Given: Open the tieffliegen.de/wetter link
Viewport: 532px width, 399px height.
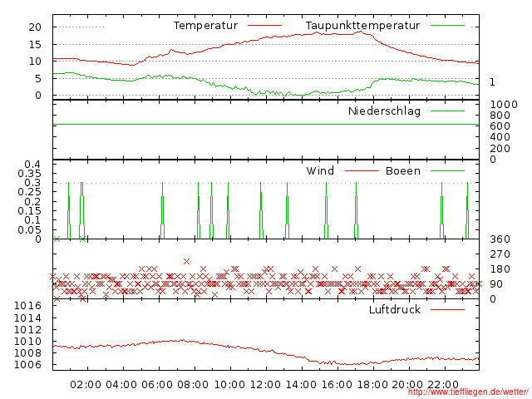Looking at the screenshot, I should point(468,392).
